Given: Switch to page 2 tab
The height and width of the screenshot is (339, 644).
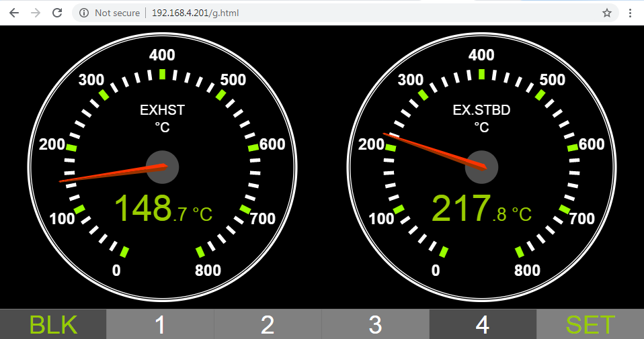Looking at the screenshot, I should (x=268, y=324).
